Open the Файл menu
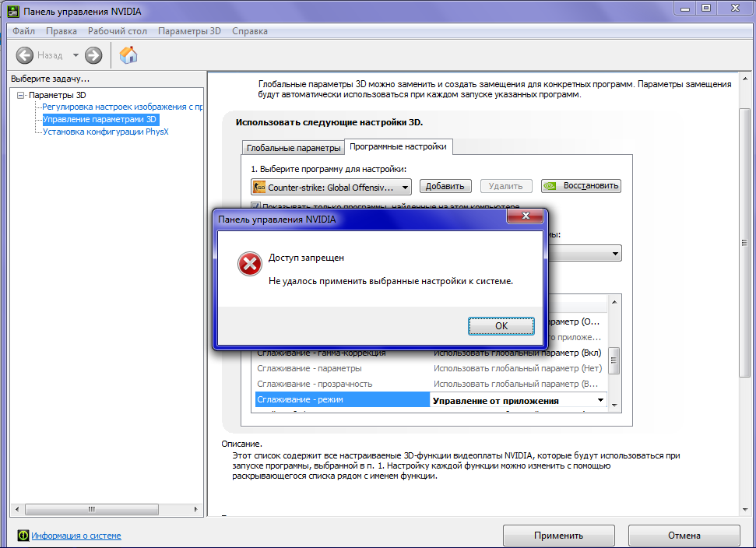The width and height of the screenshot is (756, 548). (x=23, y=31)
